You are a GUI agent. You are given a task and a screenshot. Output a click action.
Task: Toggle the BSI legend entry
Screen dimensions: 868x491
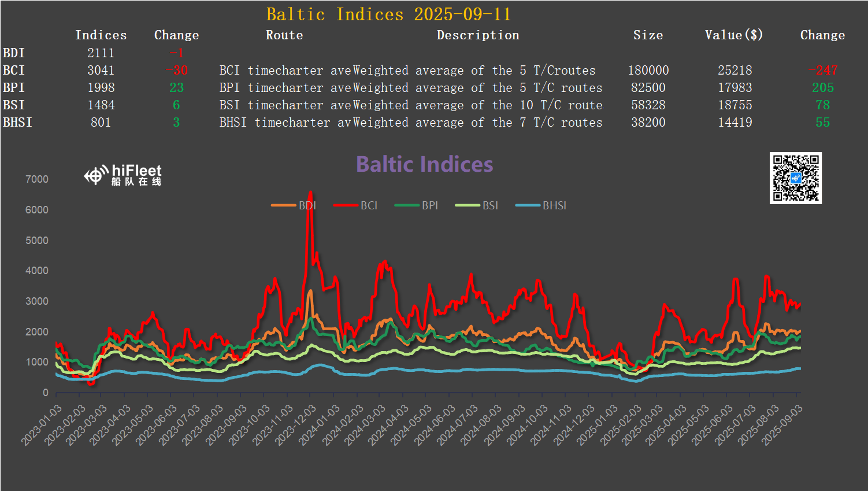pos(477,205)
